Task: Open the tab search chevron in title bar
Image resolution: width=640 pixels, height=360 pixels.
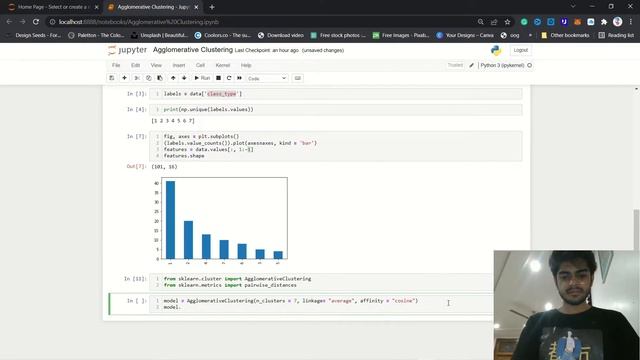Action: click(573, 7)
